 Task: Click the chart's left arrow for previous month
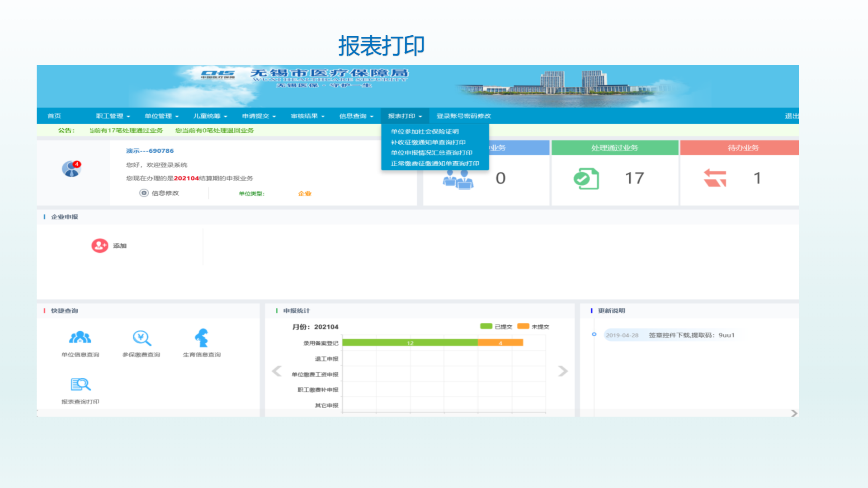pyautogui.click(x=277, y=371)
